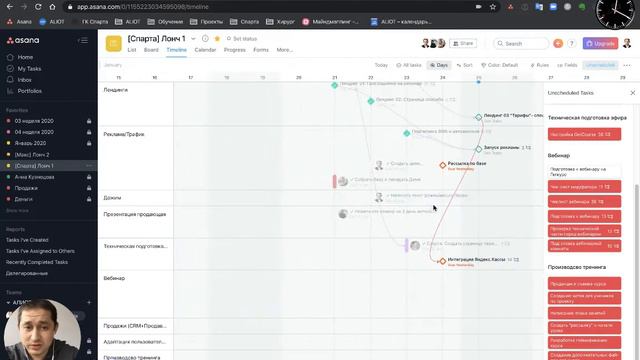Open the All tasks filter dropdown

click(x=409, y=65)
